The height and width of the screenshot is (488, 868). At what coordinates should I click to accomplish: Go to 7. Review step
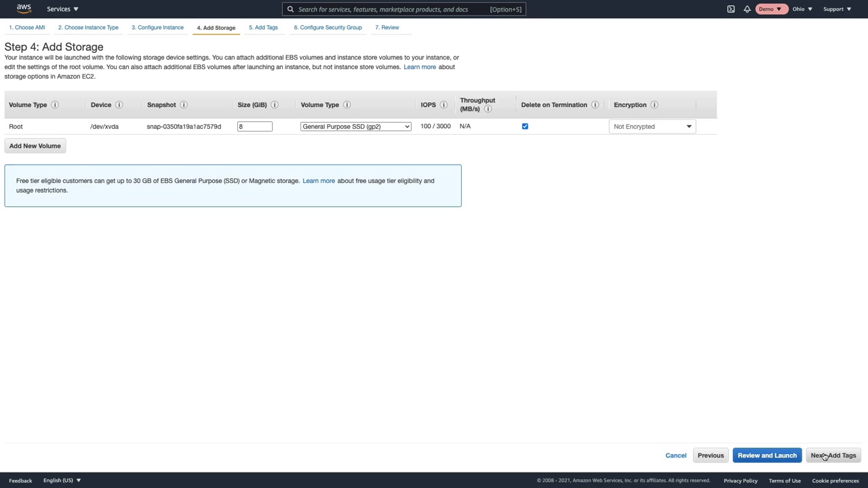pyautogui.click(x=387, y=28)
